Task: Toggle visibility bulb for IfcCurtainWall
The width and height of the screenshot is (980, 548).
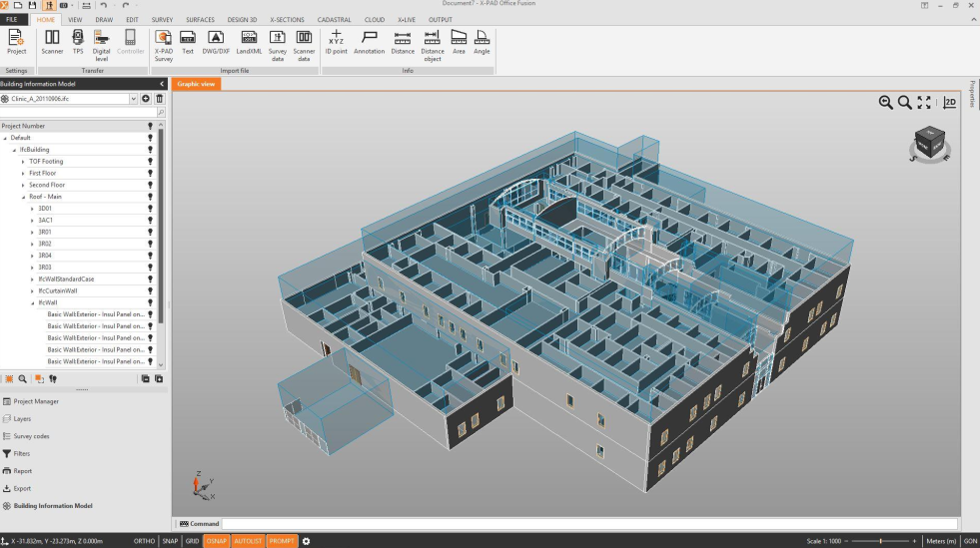Action: (x=150, y=290)
